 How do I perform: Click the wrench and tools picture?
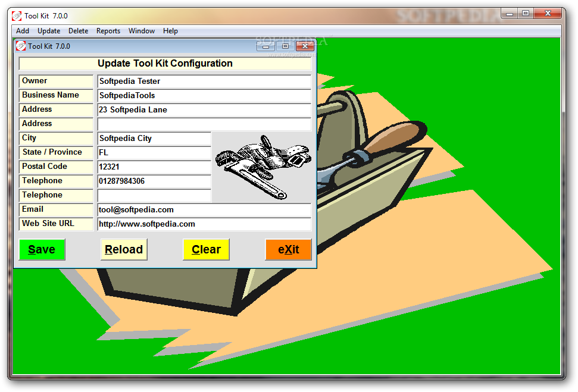pyautogui.click(x=263, y=167)
